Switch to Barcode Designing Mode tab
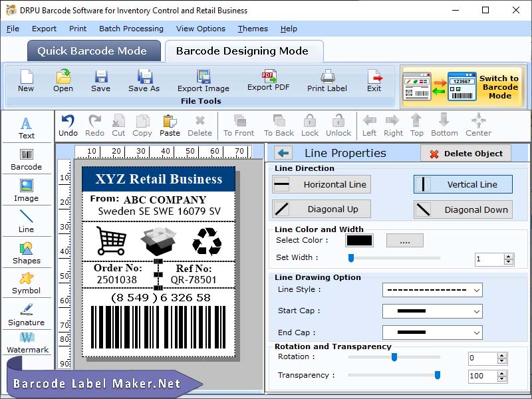Image resolution: width=532 pixels, height=399 pixels. point(244,51)
